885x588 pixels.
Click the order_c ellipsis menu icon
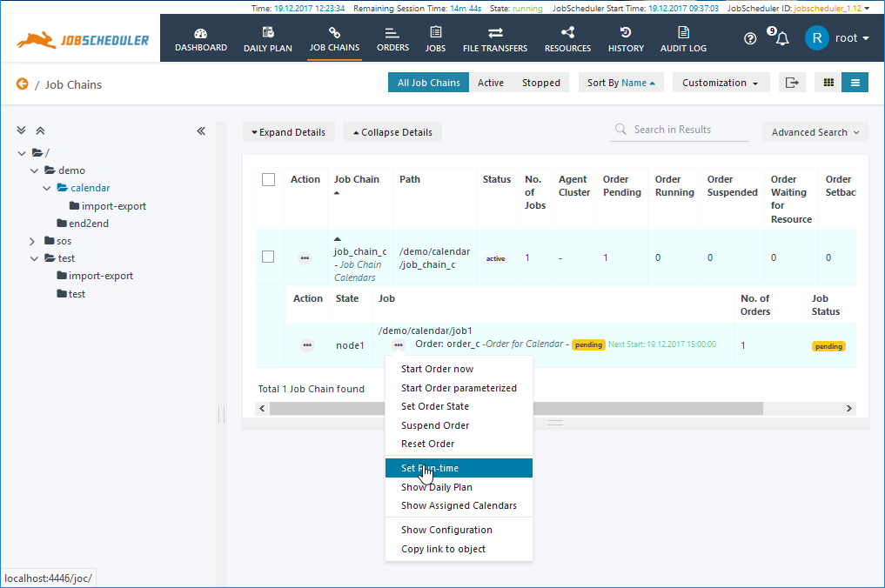(399, 344)
